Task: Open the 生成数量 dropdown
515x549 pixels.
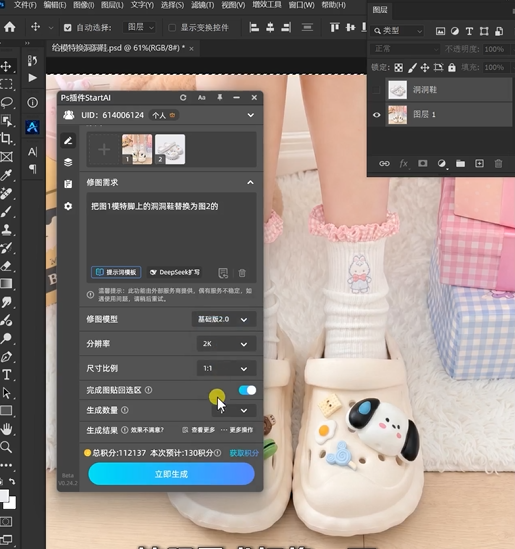Action: pyautogui.click(x=234, y=410)
